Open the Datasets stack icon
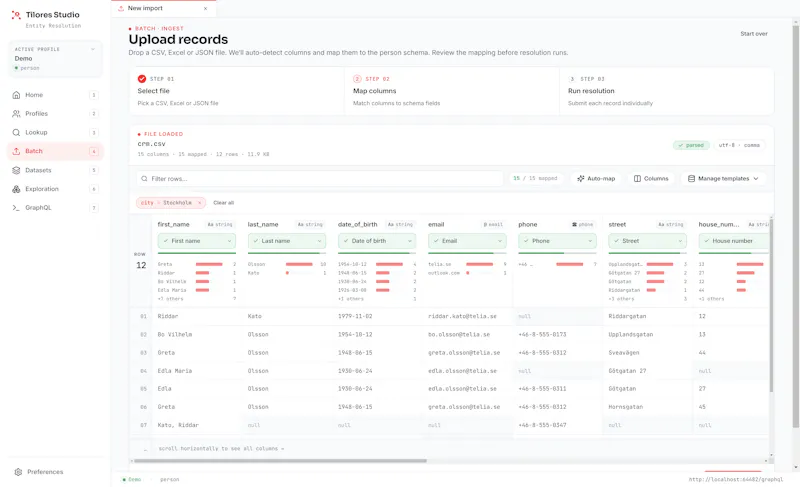 pyautogui.click(x=16, y=170)
